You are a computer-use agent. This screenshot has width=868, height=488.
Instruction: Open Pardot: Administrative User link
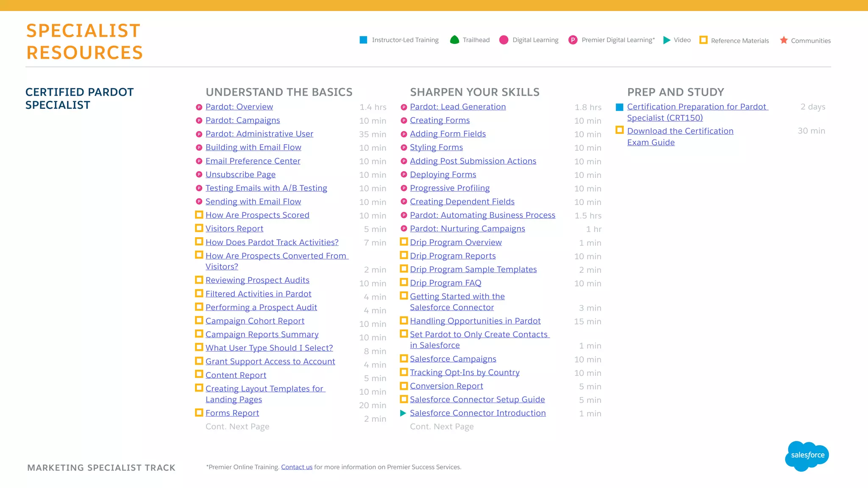point(259,134)
